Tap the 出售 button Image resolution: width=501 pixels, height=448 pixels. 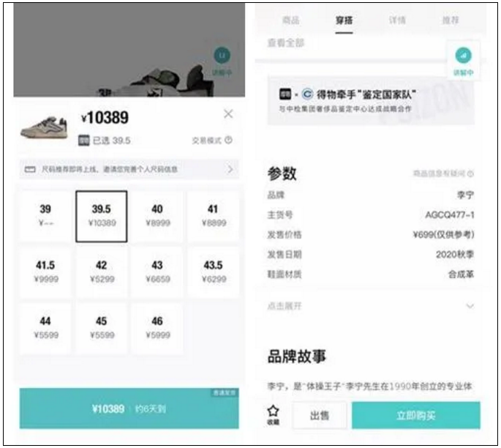click(320, 415)
